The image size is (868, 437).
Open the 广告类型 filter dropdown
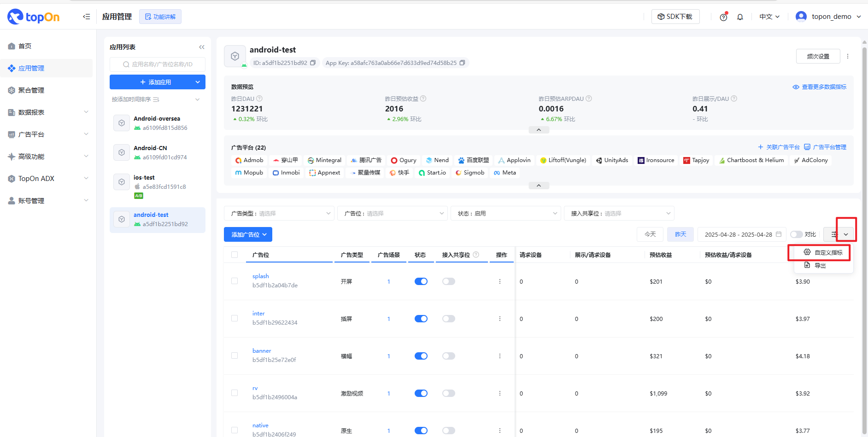click(x=279, y=213)
